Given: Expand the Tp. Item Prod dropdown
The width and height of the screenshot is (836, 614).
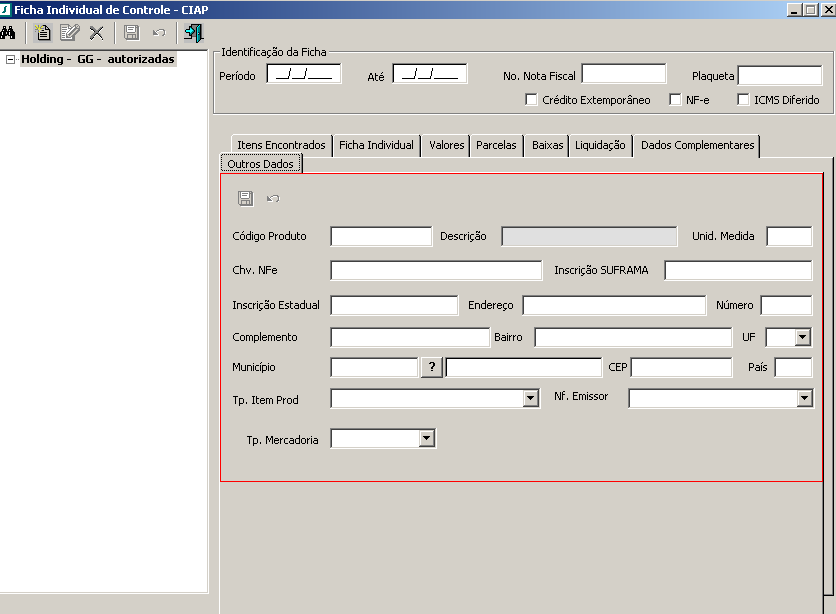Looking at the screenshot, I should [x=531, y=399].
